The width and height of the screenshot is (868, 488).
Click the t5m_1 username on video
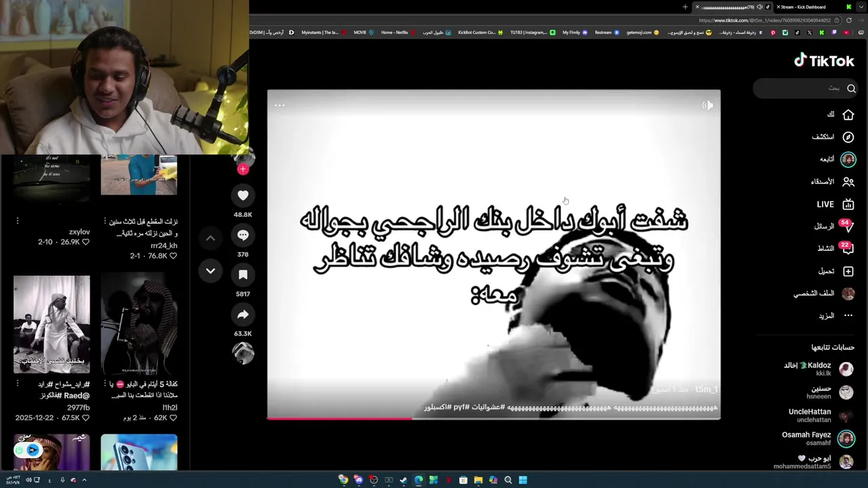[706, 390]
